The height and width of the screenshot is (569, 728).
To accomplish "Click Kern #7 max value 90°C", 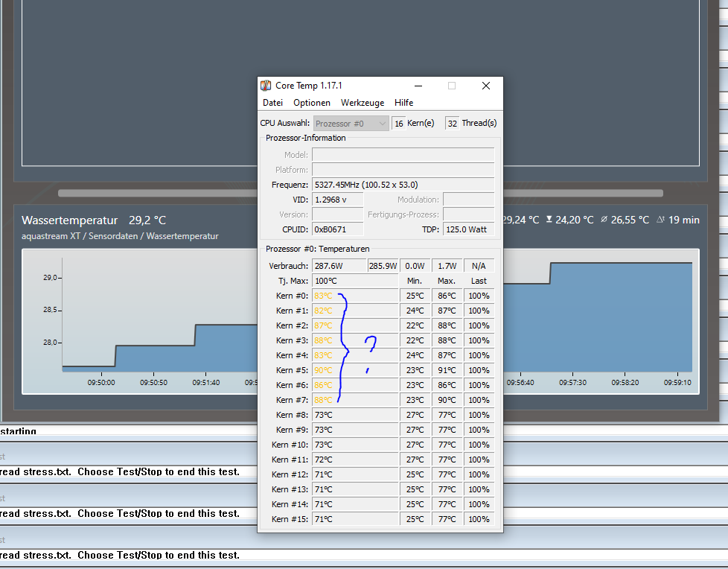I will 447,400.
